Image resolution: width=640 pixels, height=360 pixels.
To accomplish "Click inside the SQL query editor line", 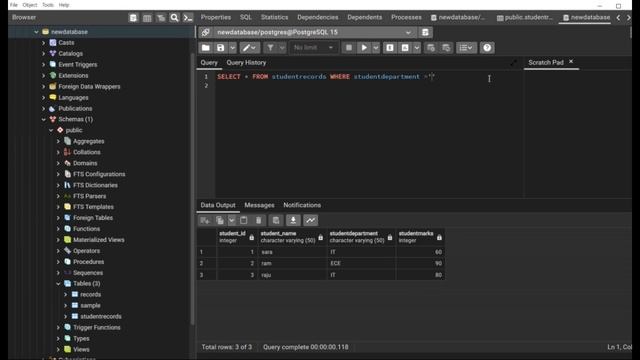I will click(326, 77).
